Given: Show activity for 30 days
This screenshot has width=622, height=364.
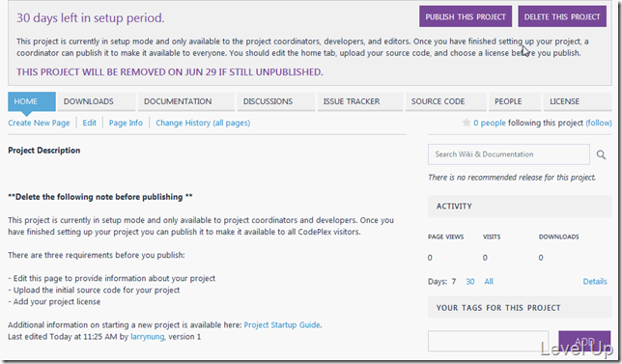Looking at the screenshot, I should (x=470, y=282).
